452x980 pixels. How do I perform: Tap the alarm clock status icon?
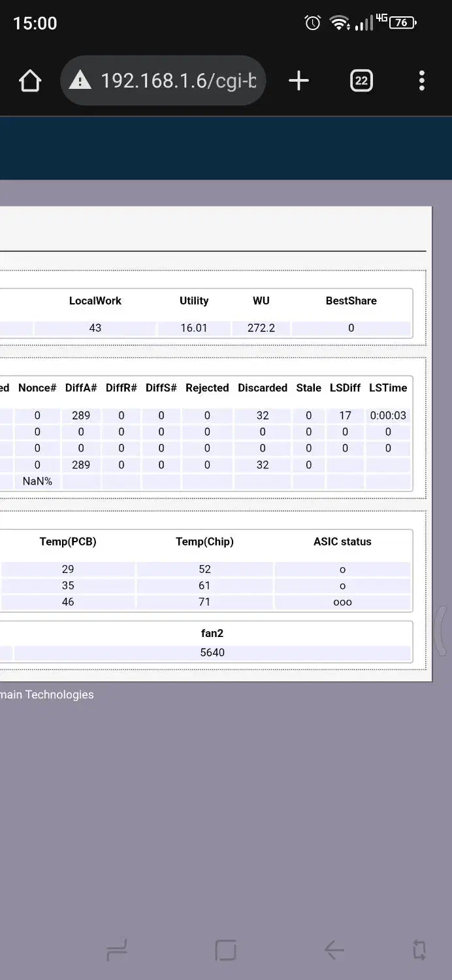[313, 23]
